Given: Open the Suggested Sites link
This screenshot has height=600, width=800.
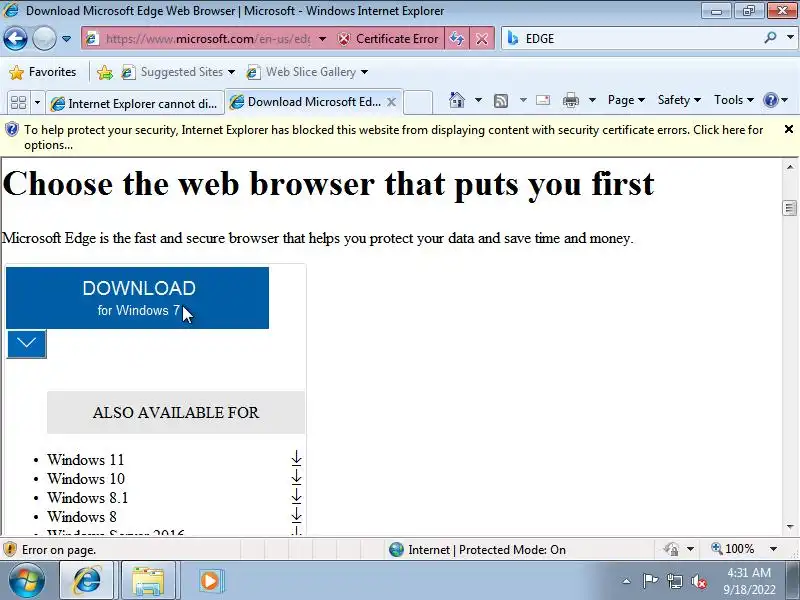Looking at the screenshot, I should 179,72.
